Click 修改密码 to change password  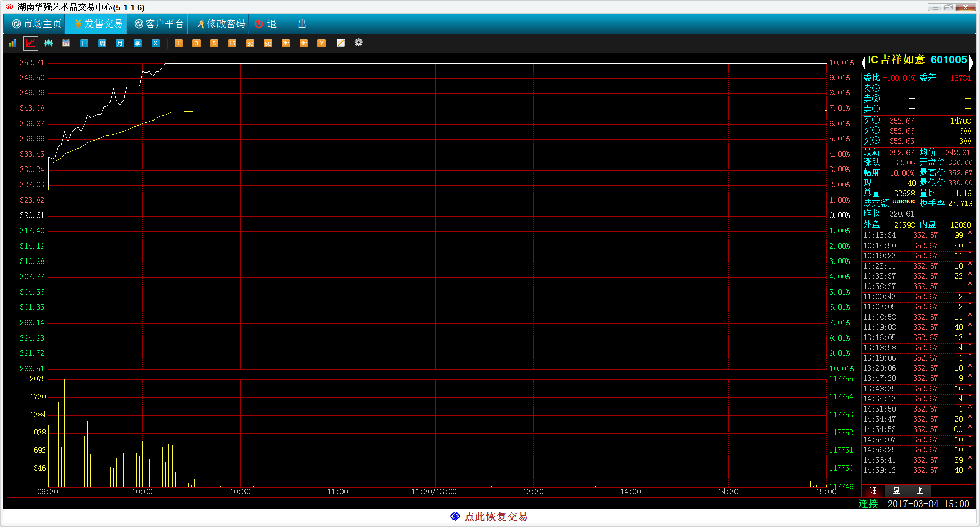220,24
